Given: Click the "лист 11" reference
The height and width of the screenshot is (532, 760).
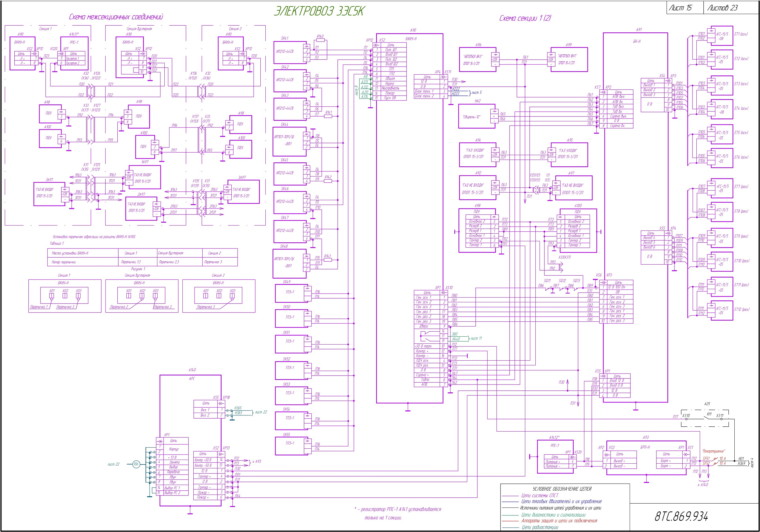Looking at the screenshot, I should pyautogui.click(x=476, y=338).
